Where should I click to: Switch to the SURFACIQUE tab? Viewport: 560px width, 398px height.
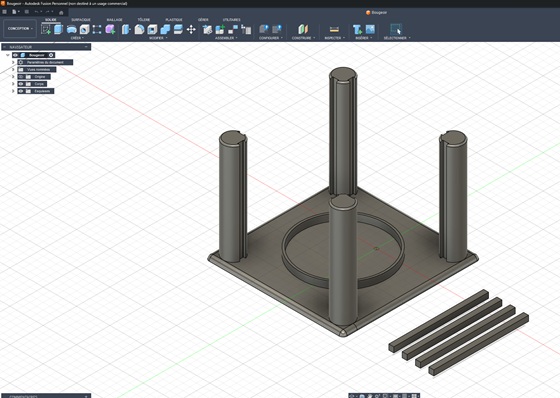(x=81, y=20)
